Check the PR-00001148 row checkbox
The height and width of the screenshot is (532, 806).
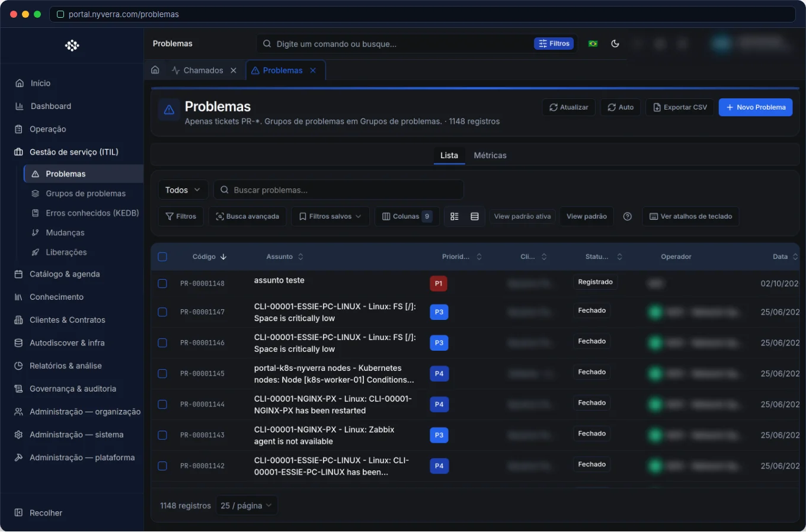162,284
